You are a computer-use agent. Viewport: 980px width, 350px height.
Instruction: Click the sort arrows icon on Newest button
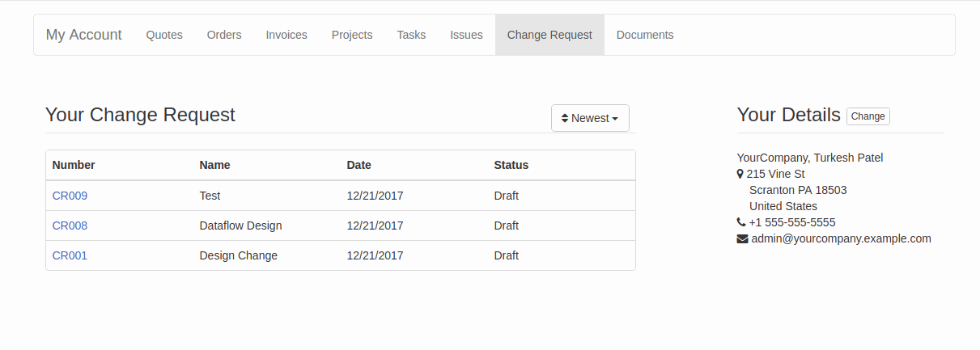click(x=565, y=118)
